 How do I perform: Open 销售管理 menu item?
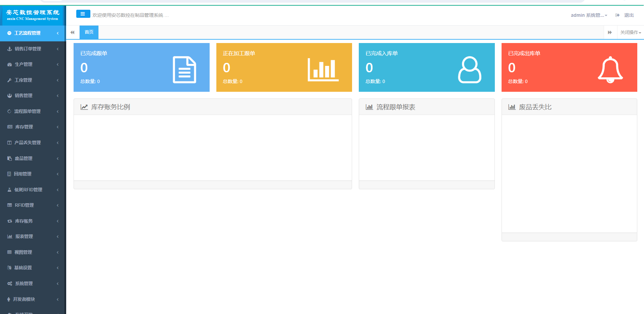(x=33, y=95)
